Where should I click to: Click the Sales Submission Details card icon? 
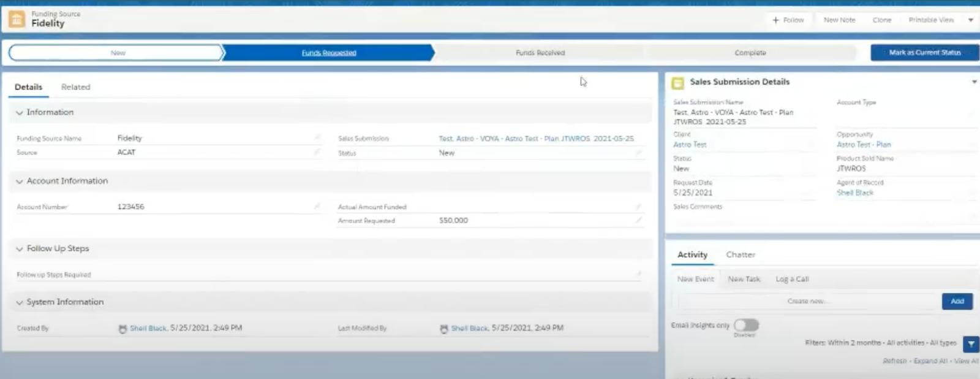point(678,83)
